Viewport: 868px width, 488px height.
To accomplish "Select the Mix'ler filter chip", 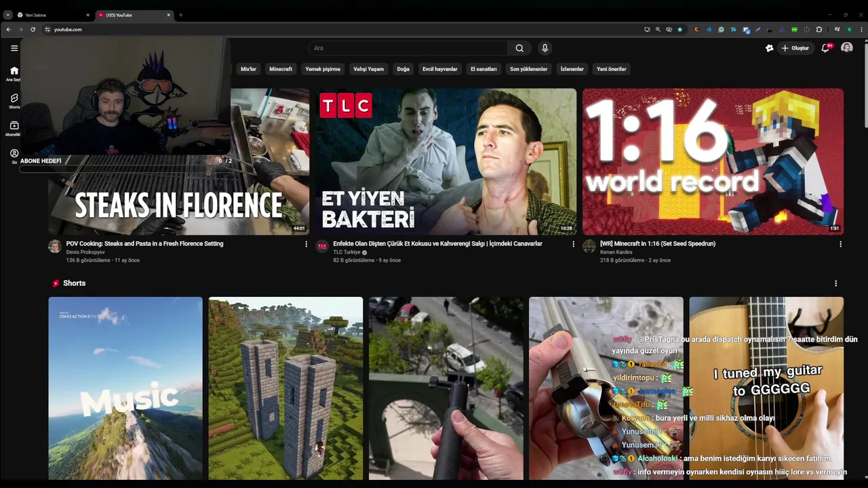I will [x=248, y=69].
